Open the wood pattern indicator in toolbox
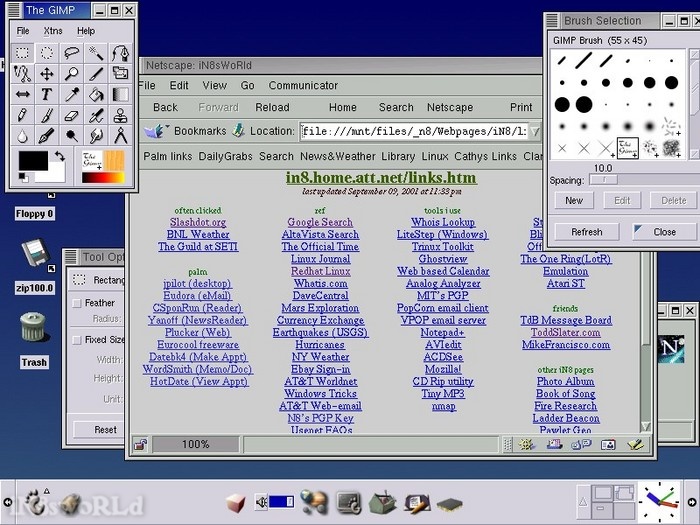The width and height of the screenshot is (700, 525). [114, 161]
